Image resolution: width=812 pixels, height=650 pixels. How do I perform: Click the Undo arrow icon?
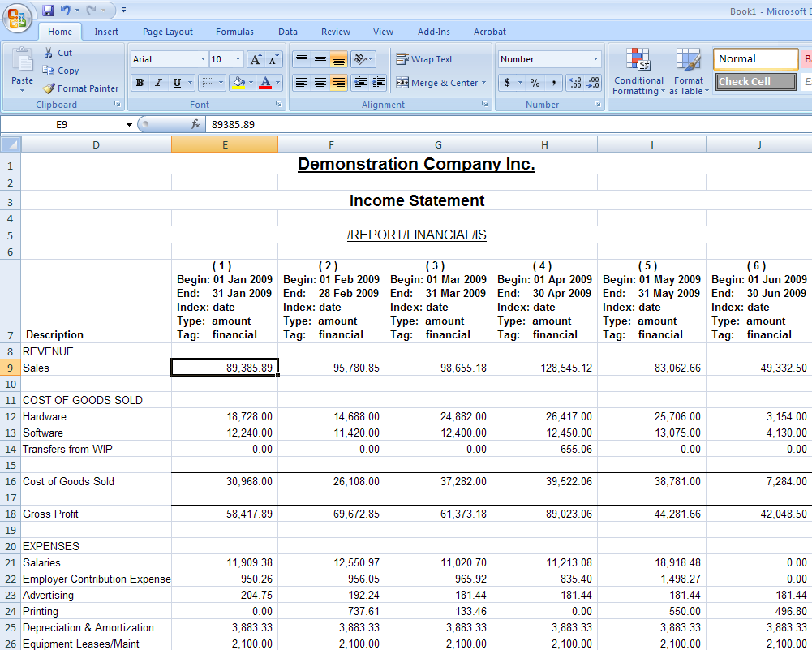coord(66,11)
